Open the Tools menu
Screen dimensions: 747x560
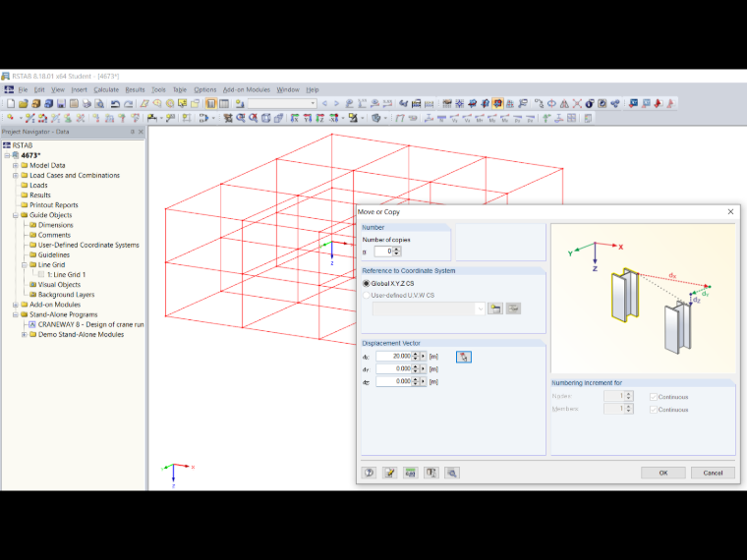(x=158, y=89)
